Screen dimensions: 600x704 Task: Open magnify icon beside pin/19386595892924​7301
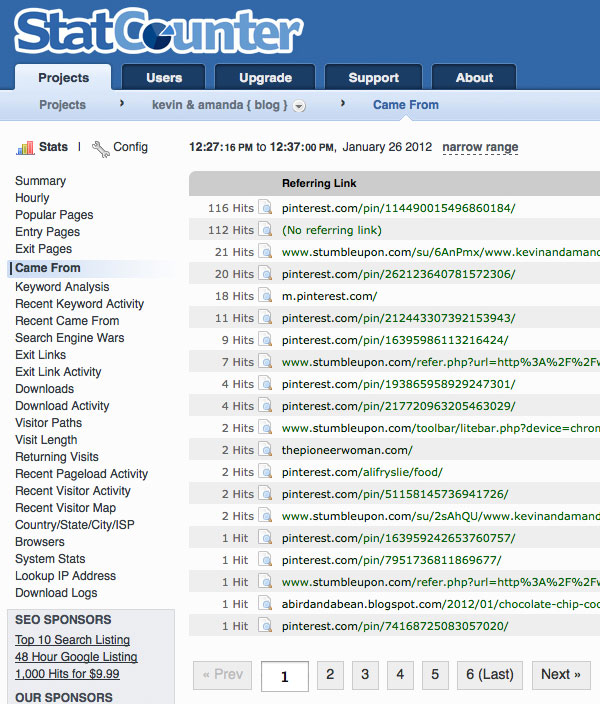pos(265,384)
